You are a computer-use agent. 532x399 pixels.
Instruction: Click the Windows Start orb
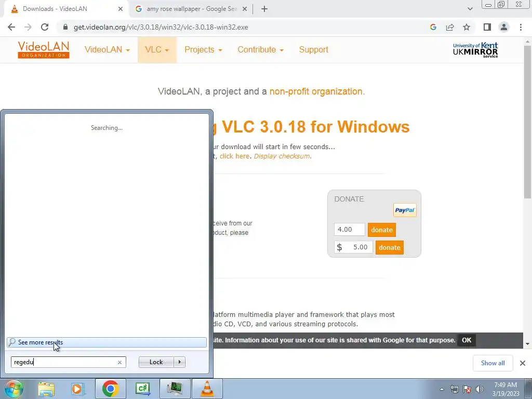tap(13, 389)
